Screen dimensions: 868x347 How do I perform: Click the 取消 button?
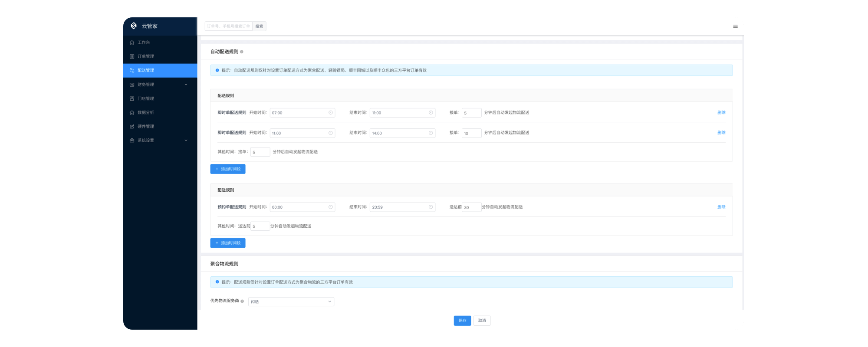pyautogui.click(x=482, y=321)
